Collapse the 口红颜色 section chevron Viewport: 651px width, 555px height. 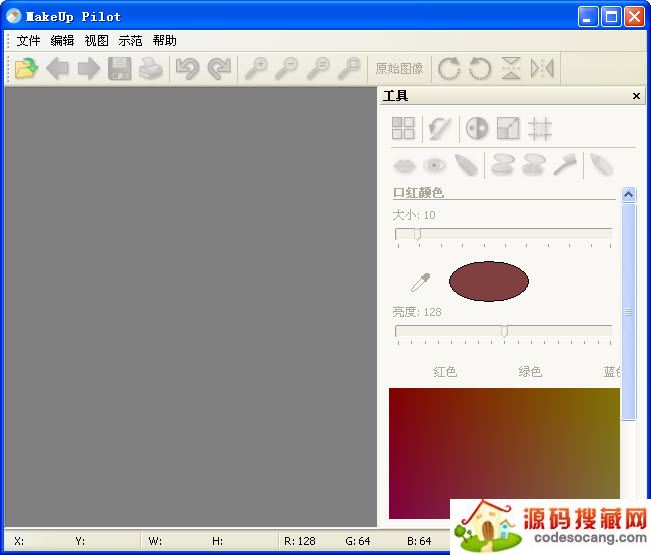click(628, 194)
